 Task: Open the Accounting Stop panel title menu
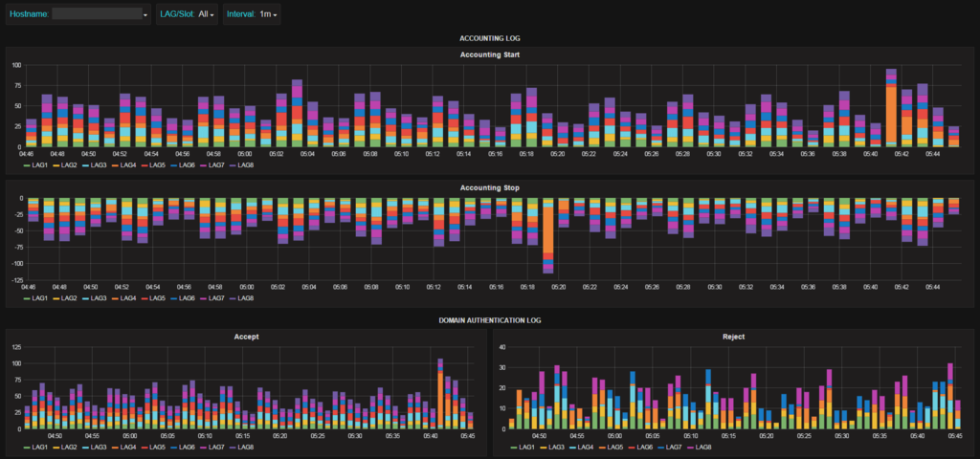489,187
